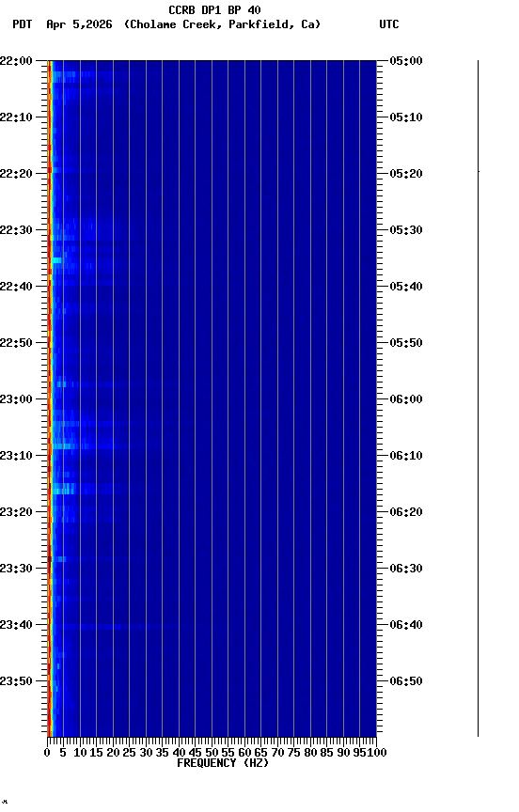This screenshot has height=812, width=519.
Task: Click the '06:00' UTC time label
Action: pyautogui.click(x=406, y=399)
